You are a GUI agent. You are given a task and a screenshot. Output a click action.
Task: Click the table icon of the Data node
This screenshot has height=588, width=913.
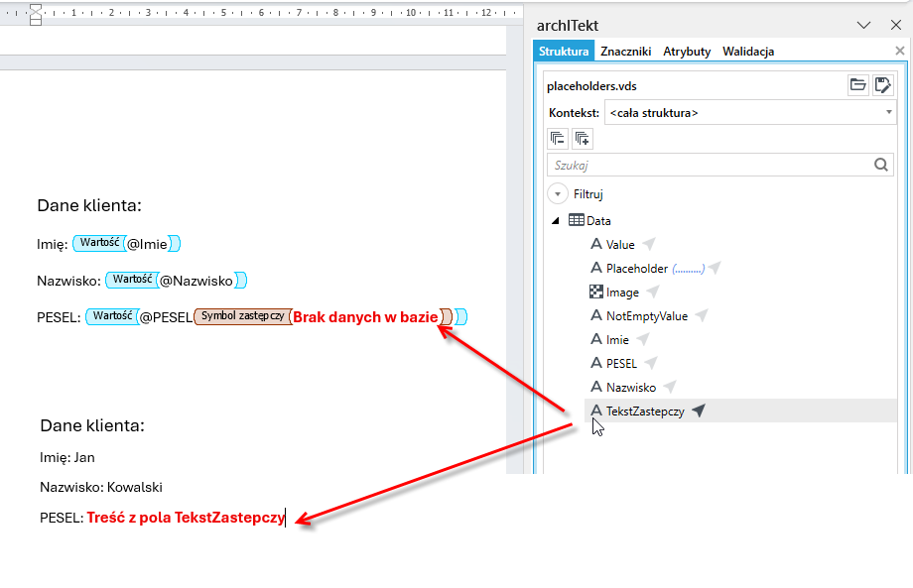tap(577, 220)
